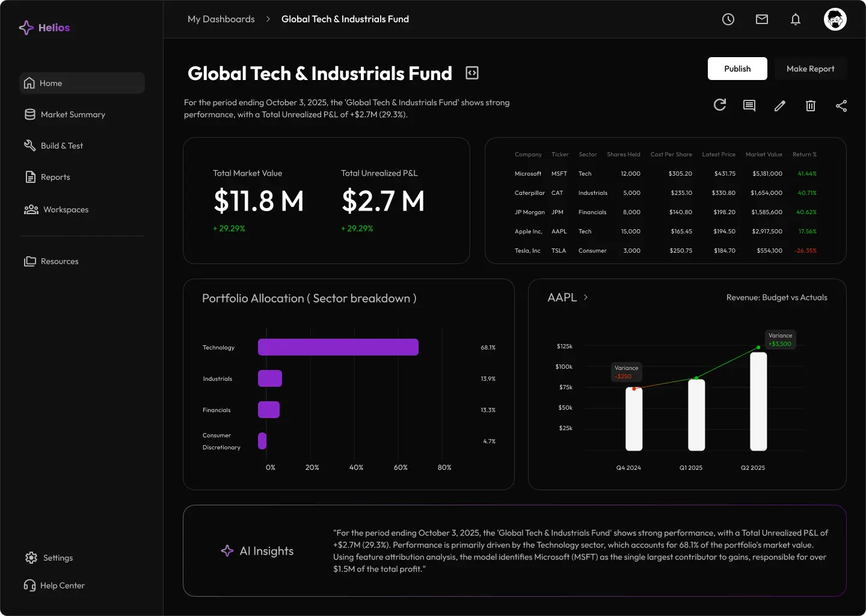Click the Industrials allocation bar
Image resolution: width=866 pixels, height=616 pixels.
tap(270, 378)
